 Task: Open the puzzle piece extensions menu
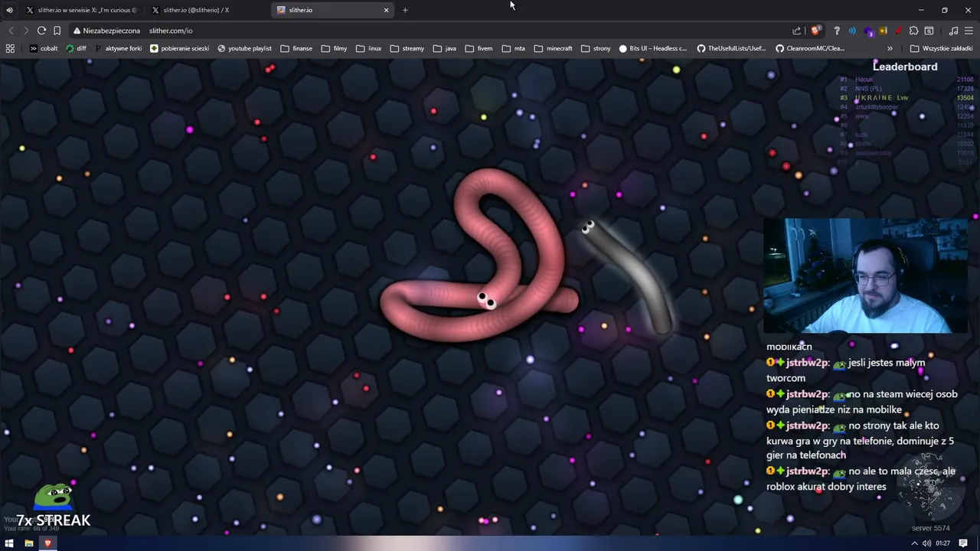[913, 31]
